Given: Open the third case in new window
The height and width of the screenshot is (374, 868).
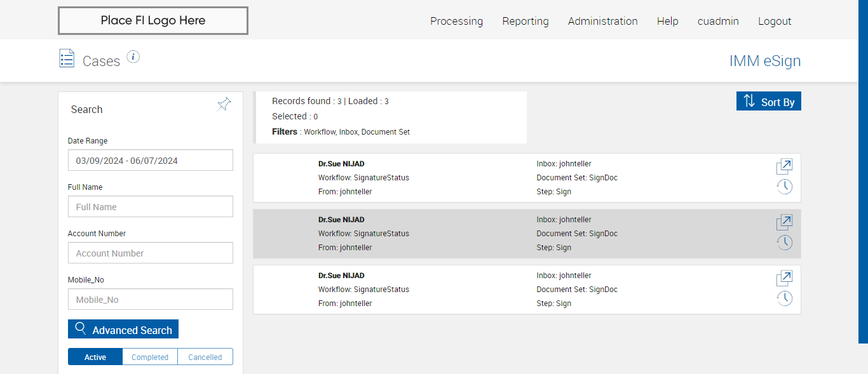Looking at the screenshot, I should click(x=784, y=279).
